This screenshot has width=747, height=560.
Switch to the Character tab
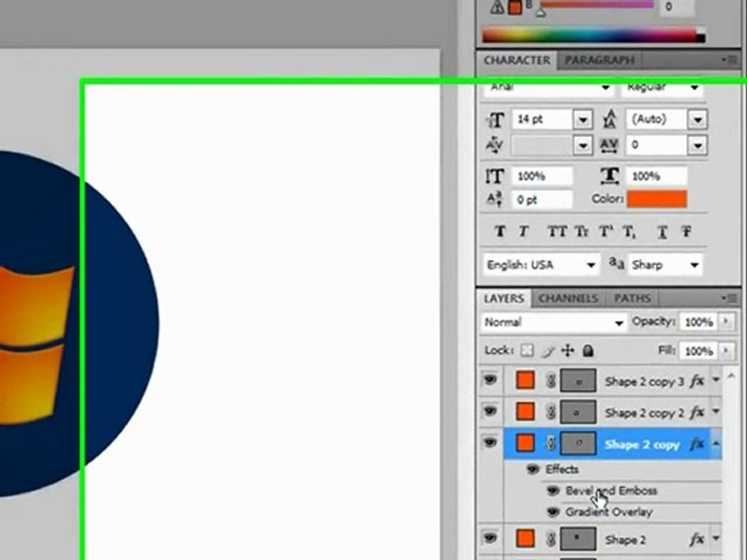[517, 61]
